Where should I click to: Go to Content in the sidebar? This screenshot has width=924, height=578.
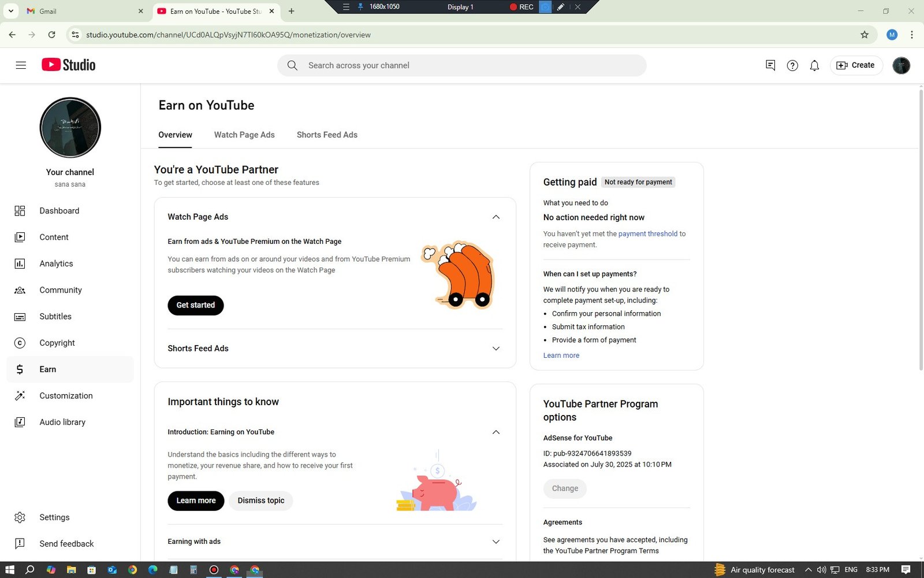pyautogui.click(x=70, y=237)
